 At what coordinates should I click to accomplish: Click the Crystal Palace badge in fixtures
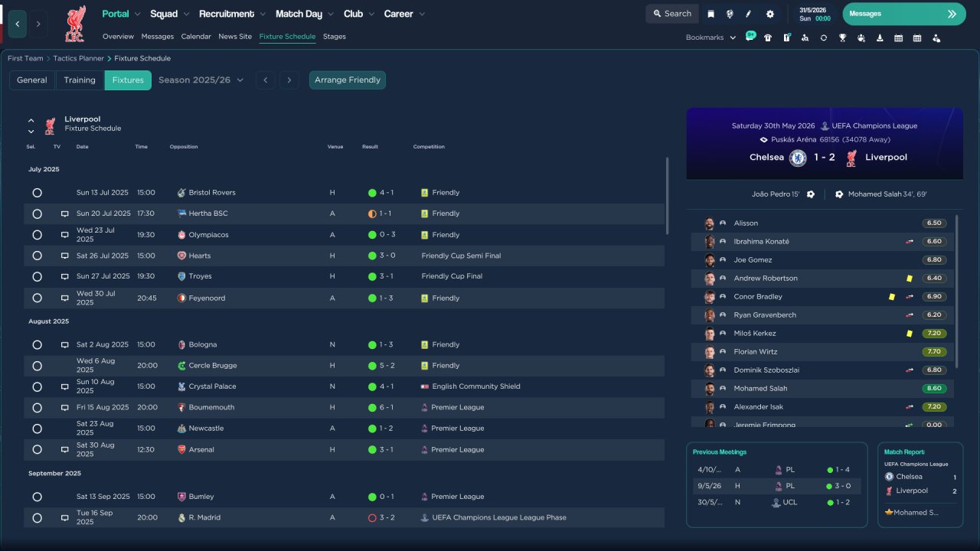click(181, 386)
